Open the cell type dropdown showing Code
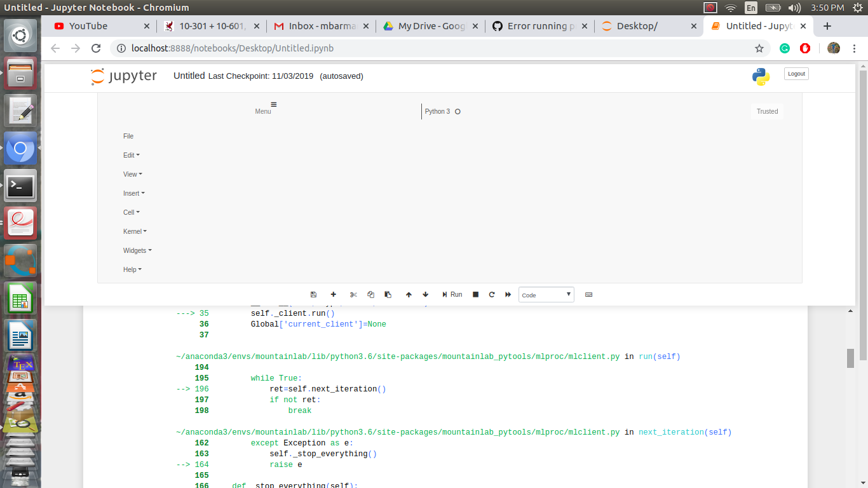The image size is (868, 488). (546, 294)
